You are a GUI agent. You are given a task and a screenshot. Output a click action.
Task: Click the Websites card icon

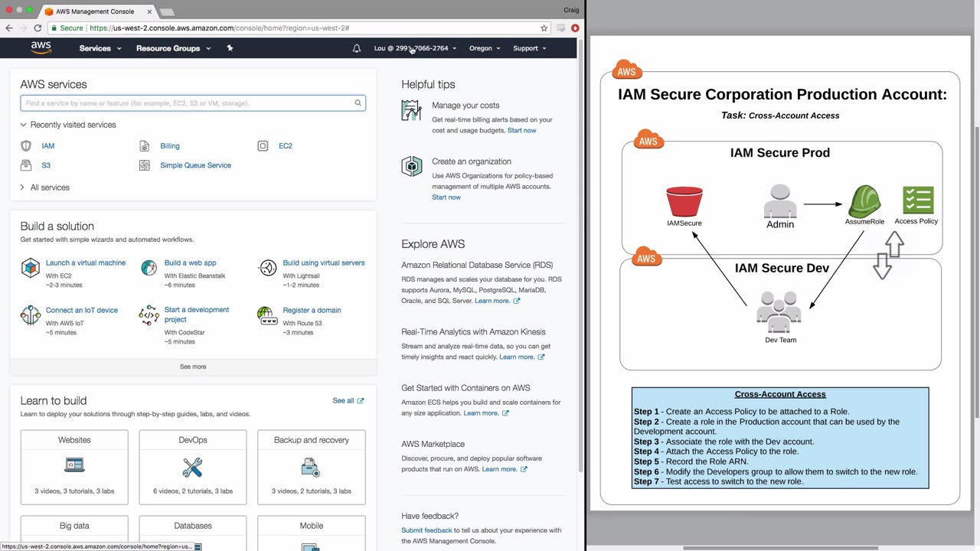pyautogui.click(x=74, y=465)
